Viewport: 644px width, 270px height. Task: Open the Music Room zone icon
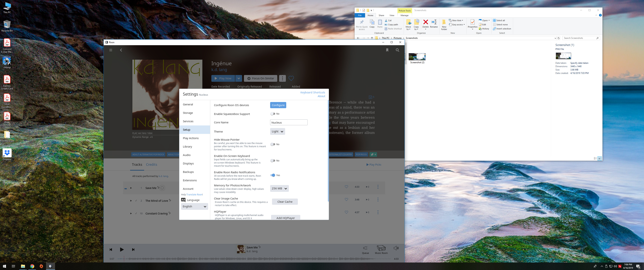click(x=381, y=250)
